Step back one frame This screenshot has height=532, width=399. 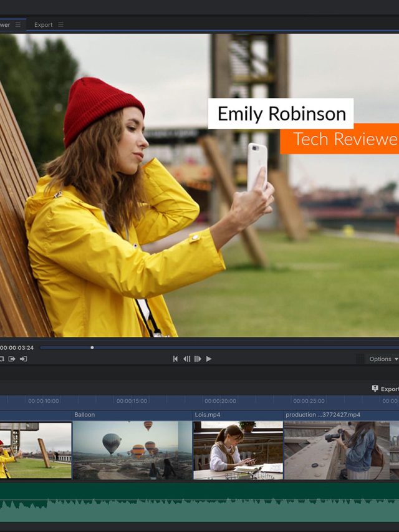pos(186,359)
